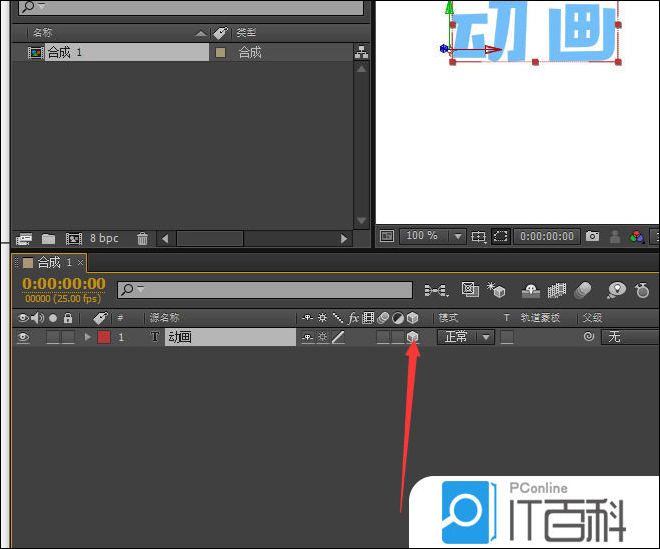Enable motion blur switch on 动画 layer
The width and height of the screenshot is (660, 549).
click(383, 337)
